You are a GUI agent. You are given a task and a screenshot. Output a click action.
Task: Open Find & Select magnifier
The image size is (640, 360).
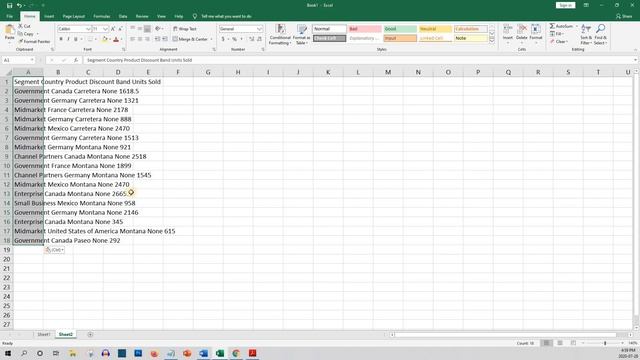600,34
